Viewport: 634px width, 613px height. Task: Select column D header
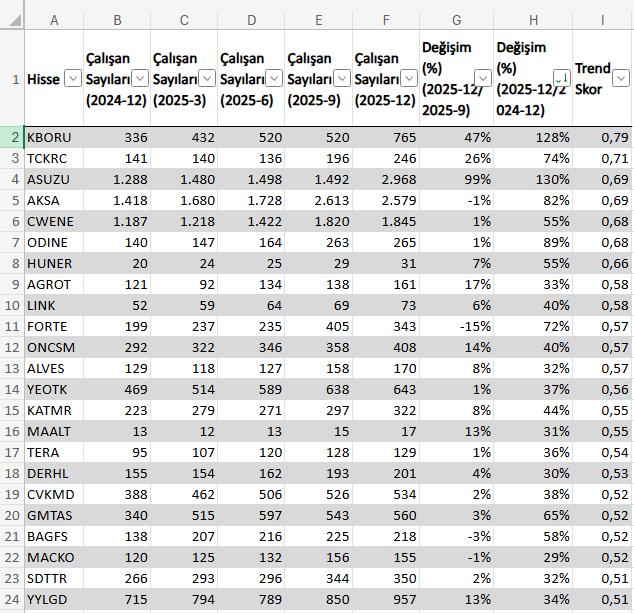point(251,20)
